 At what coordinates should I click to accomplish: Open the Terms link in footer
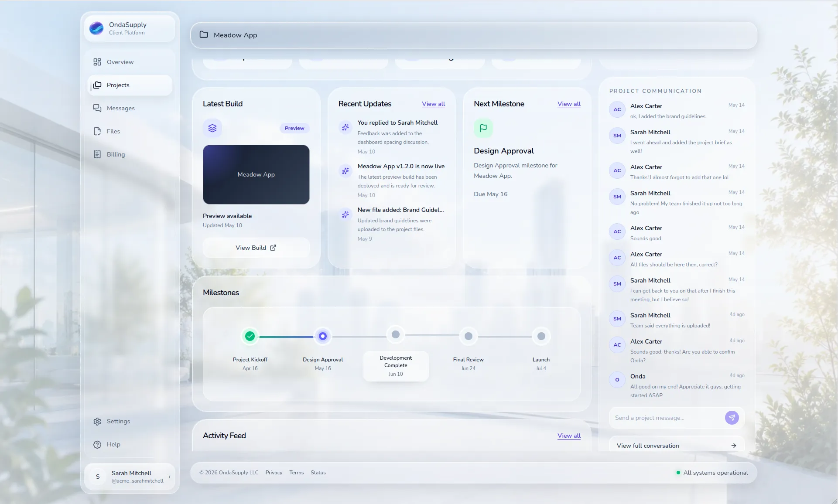coord(297,473)
